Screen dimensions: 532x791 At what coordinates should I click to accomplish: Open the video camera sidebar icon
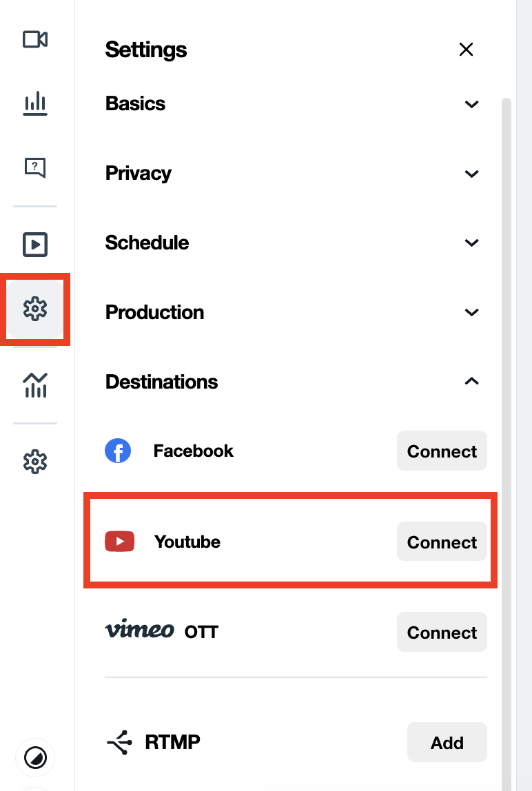click(35, 40)
